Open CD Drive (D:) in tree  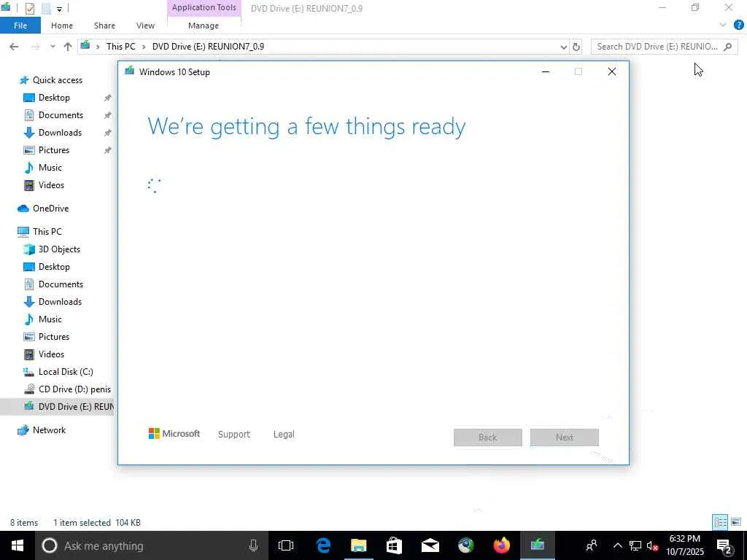point(74,389)
